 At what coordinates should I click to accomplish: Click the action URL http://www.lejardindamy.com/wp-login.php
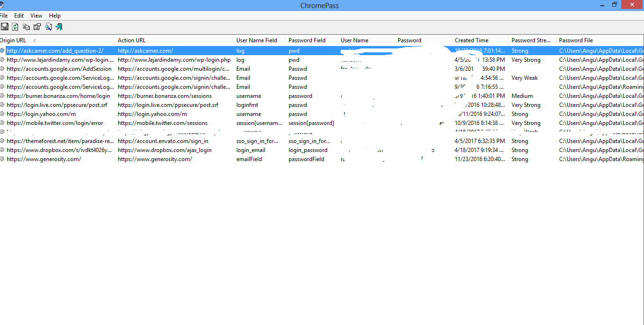(174, 60)
